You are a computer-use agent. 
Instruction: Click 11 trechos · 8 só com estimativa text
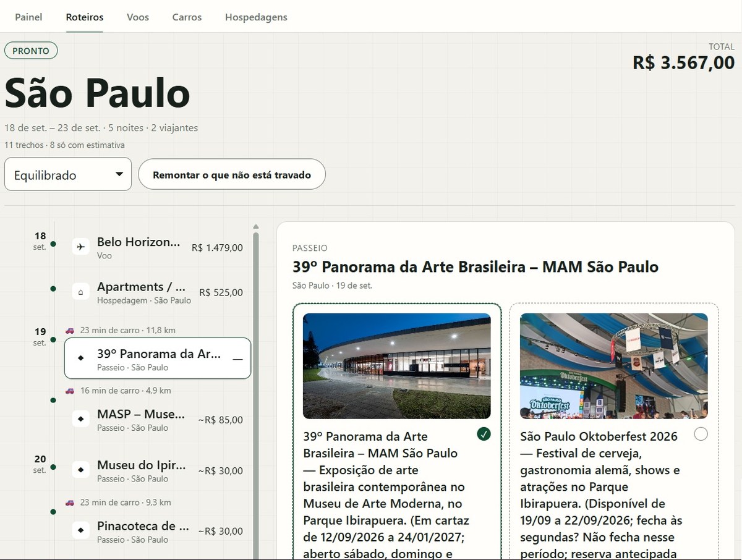64,145
